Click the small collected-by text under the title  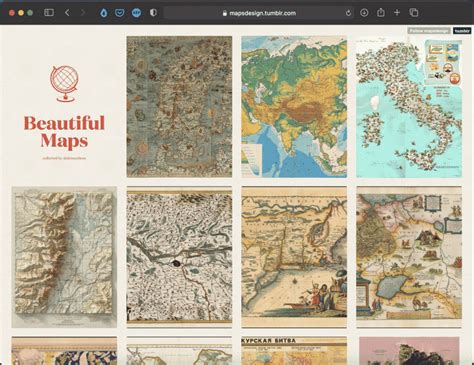tap(64, 158)
